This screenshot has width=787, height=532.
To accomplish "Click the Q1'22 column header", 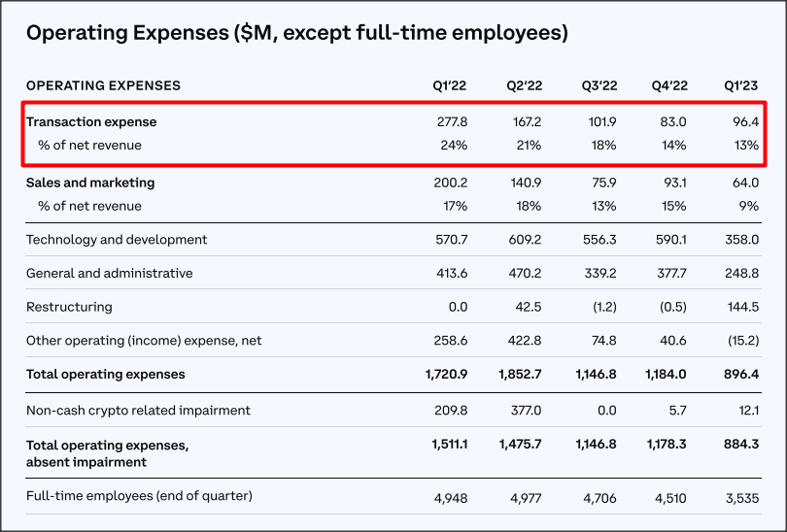I will pyautogui.click(x=449, y=85).
